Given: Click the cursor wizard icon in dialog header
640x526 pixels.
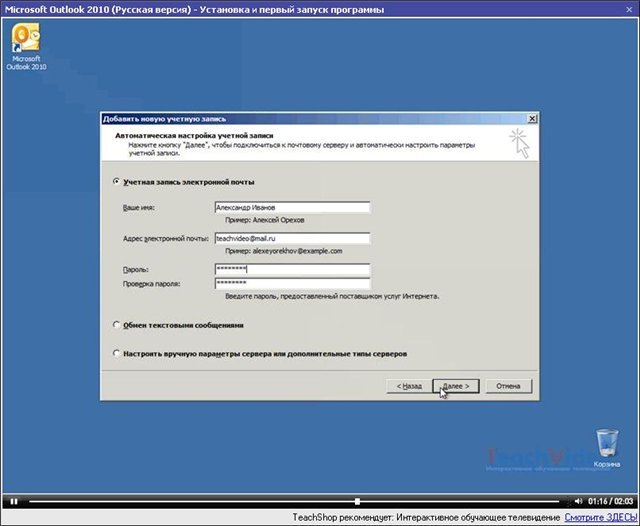Looking at the screenshot, I should (x=520, y=143).
